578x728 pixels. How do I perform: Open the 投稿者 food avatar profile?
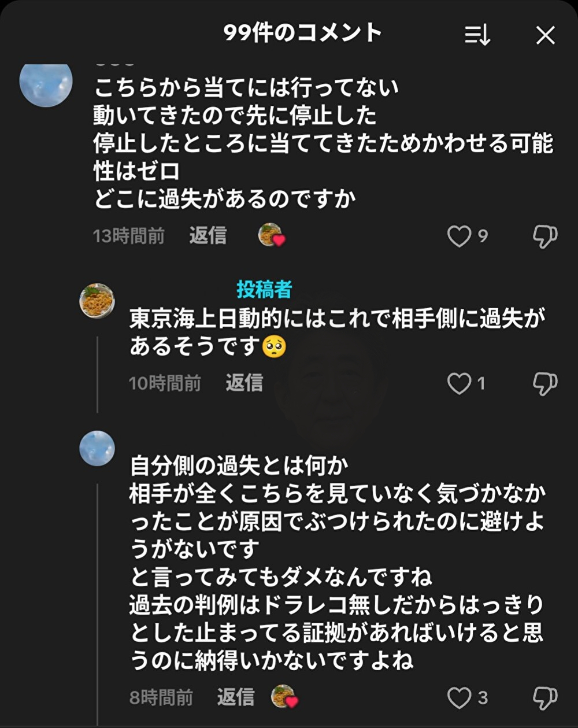pyautogui.click(x=97, y=301)
